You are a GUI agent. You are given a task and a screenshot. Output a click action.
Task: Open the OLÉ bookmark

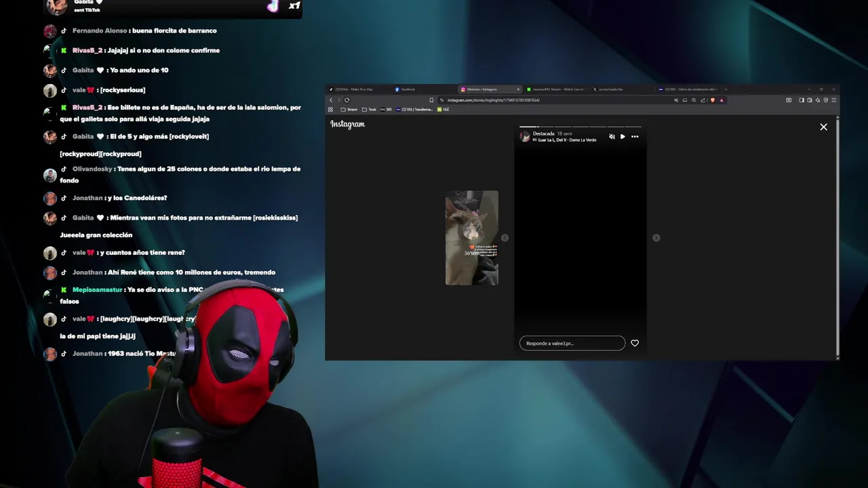coord(443,109)
